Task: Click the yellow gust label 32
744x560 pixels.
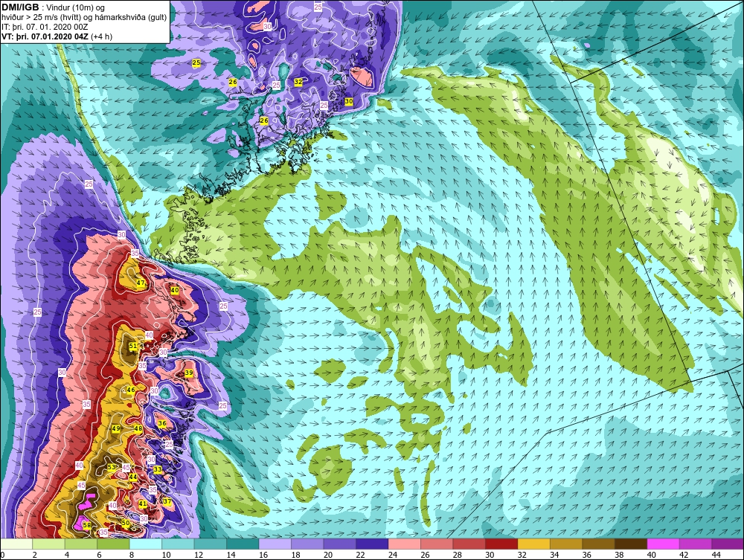Action: (298, 82)
